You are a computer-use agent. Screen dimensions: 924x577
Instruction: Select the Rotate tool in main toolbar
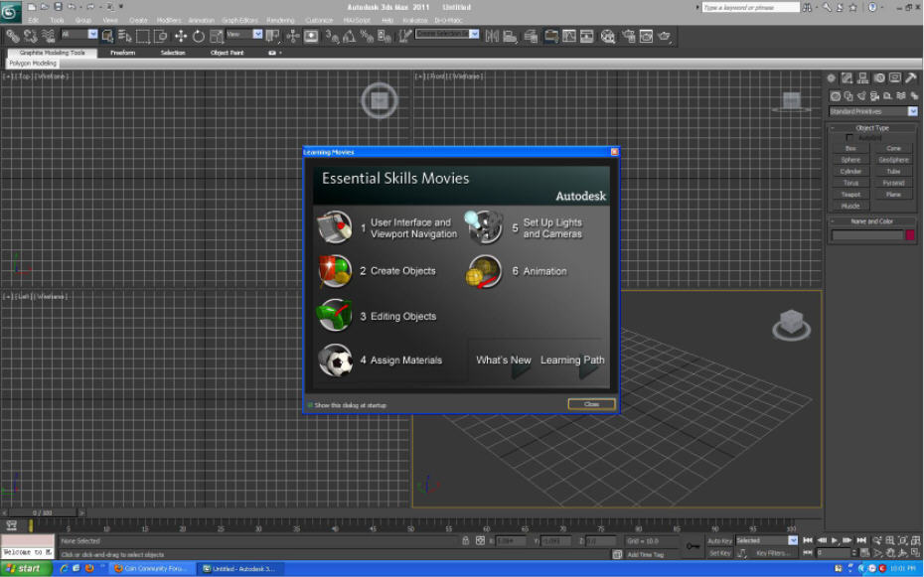click(x=199, y=37)
